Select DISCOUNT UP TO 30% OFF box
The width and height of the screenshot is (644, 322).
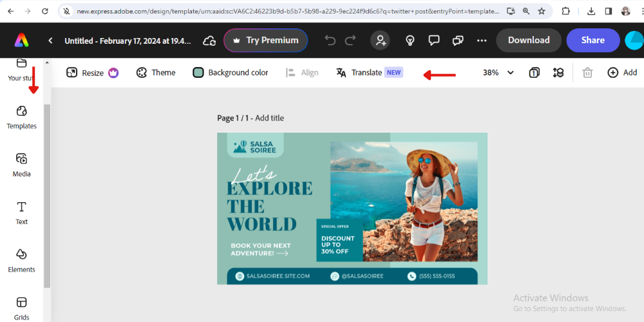tap(339, 240)
